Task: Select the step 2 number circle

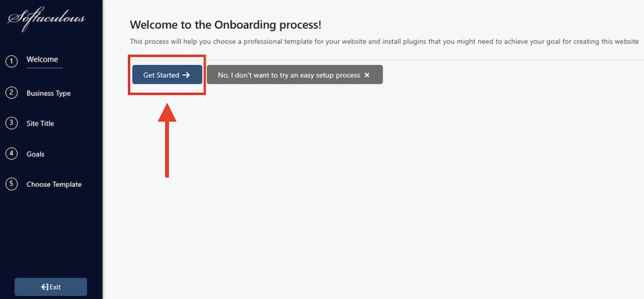Action: [x=11, y=93]
